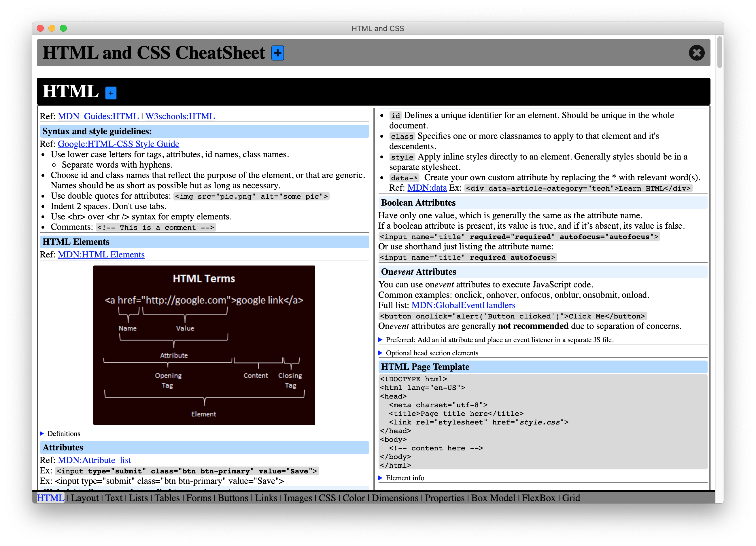Click the img src="pic.png" code example
This screenshot has width=756, height=546.
click(251, 196)
